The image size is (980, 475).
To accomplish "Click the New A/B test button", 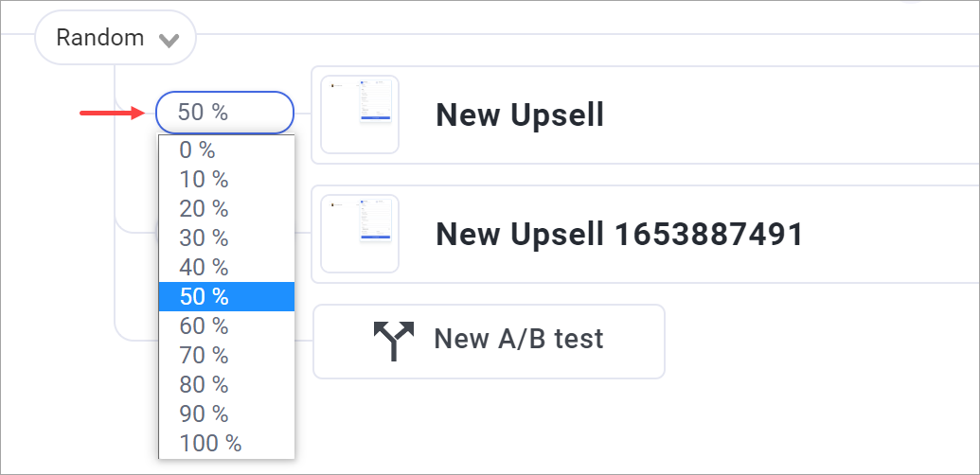I will [x=489, y=342].
